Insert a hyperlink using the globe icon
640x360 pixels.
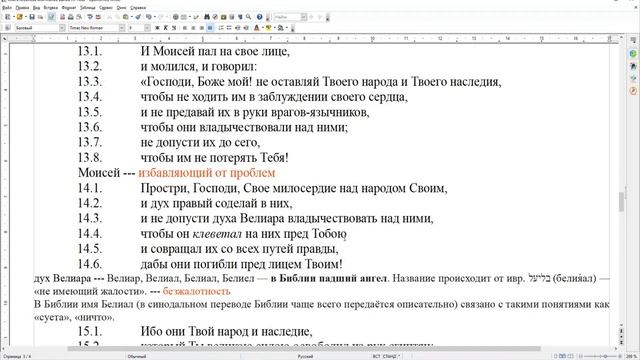point(176,17)
